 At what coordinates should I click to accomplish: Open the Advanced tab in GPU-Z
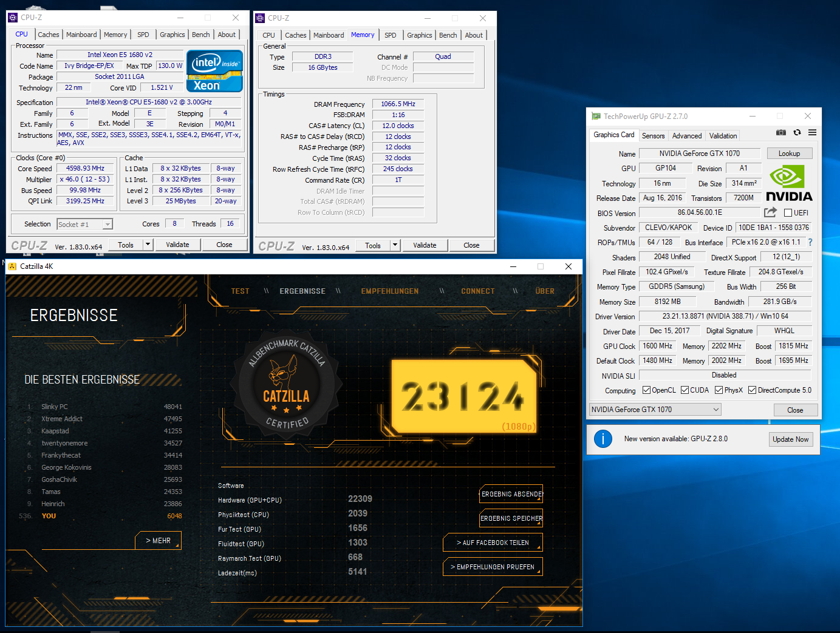click(x=687, y=136)
